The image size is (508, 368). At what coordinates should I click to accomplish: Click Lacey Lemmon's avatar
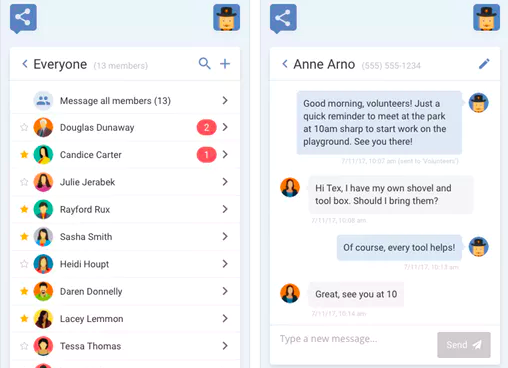[x=43, y=319]
